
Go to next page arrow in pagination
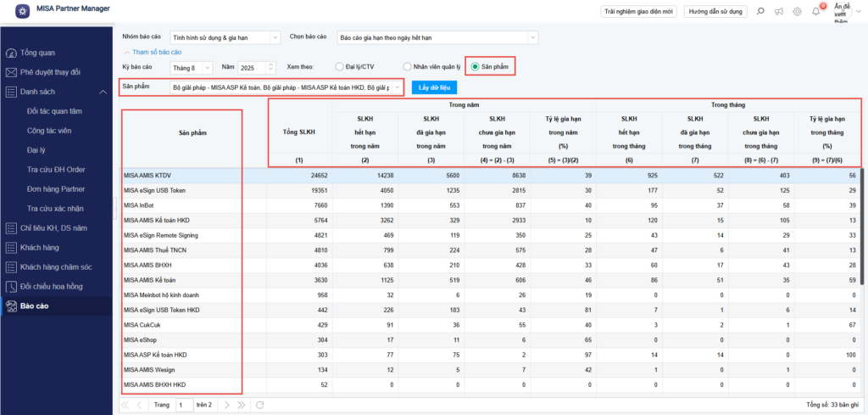(x=225, y=405)
